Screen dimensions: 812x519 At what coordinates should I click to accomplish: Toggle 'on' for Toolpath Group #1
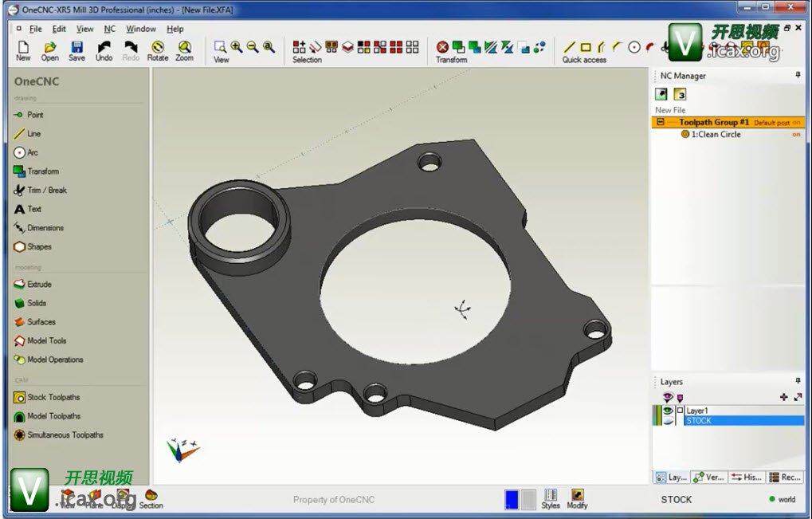click(x=797, y=122)
